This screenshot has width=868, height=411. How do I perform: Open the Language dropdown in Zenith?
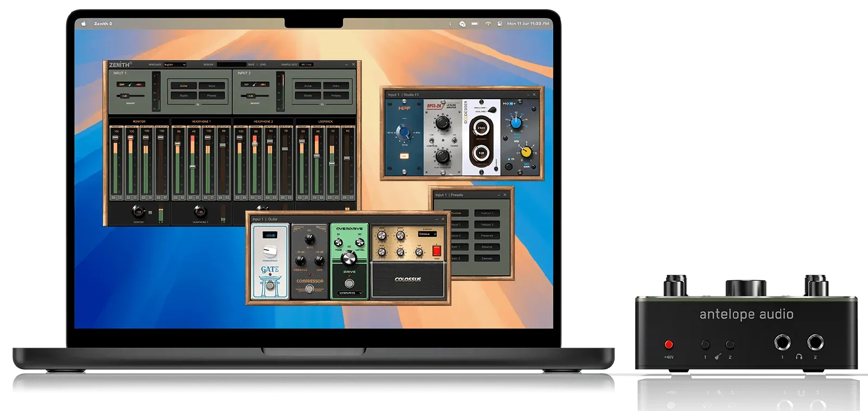click(175, 65)
